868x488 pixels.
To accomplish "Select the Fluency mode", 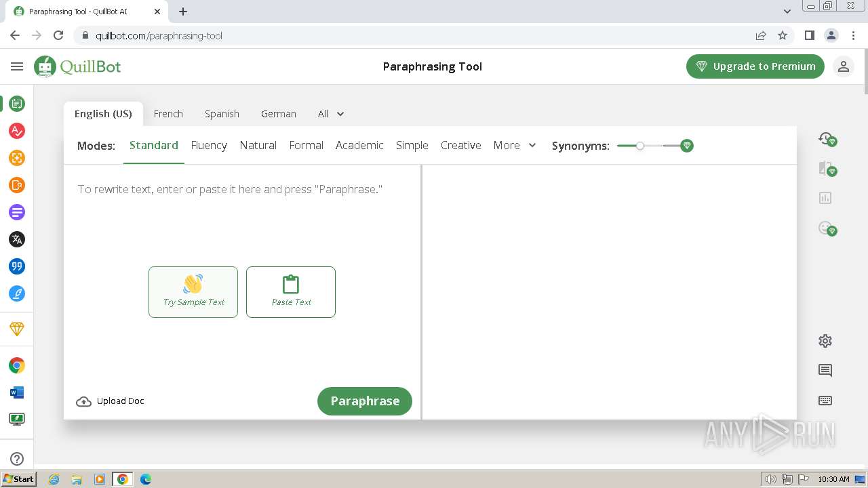I will [x=209, y=145].
